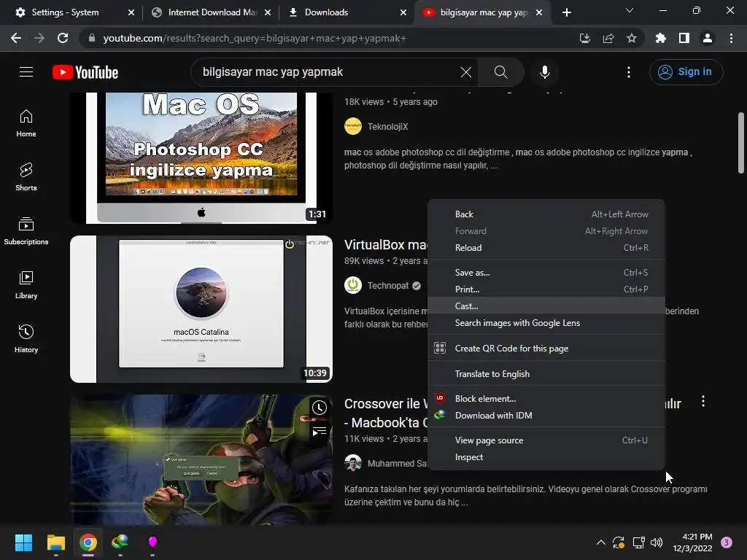Open Library from the sidebar
The height and width of the screenshot is (560, 747).
tap(26, 285)
